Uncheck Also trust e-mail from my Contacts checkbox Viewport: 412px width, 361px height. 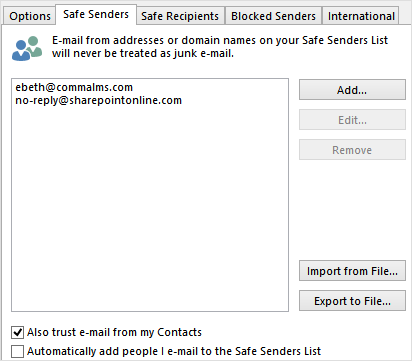(x=17, y=332)
